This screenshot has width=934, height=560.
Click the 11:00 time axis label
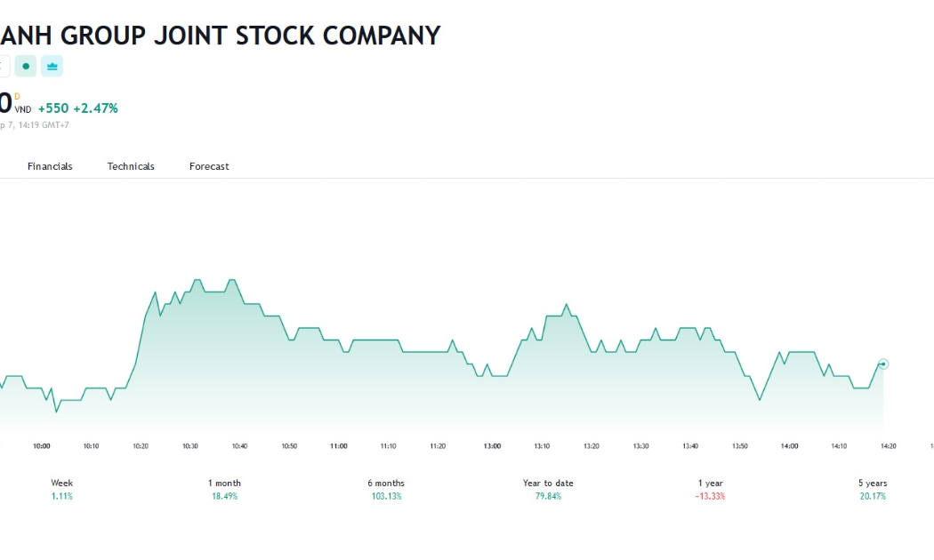(x=338, y=445)
